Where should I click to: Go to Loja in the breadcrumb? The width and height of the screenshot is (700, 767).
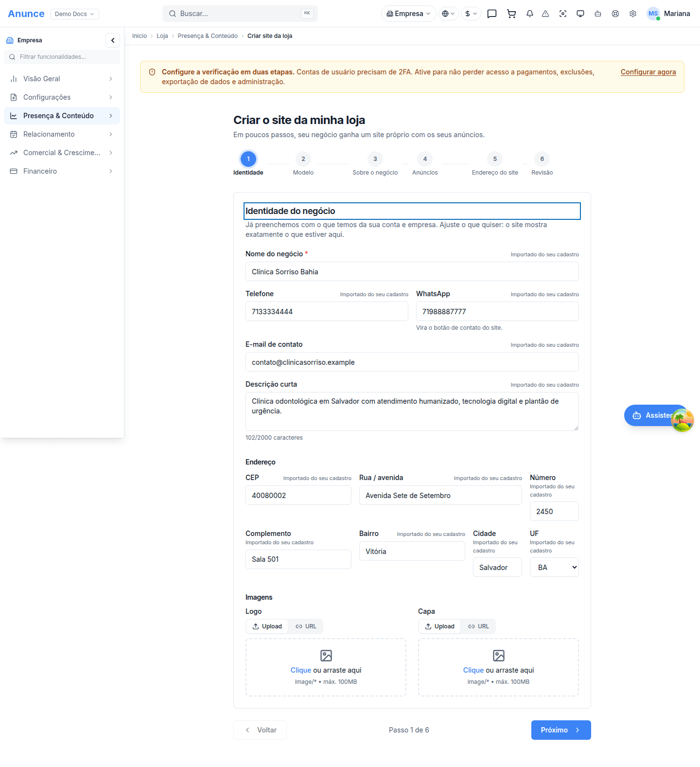point(162,36)
